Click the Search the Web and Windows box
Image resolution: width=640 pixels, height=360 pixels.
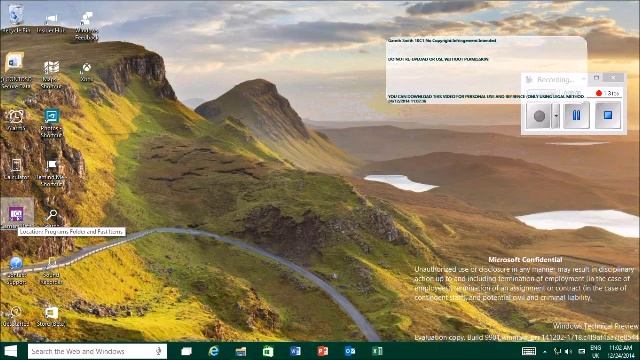(97, 351)
